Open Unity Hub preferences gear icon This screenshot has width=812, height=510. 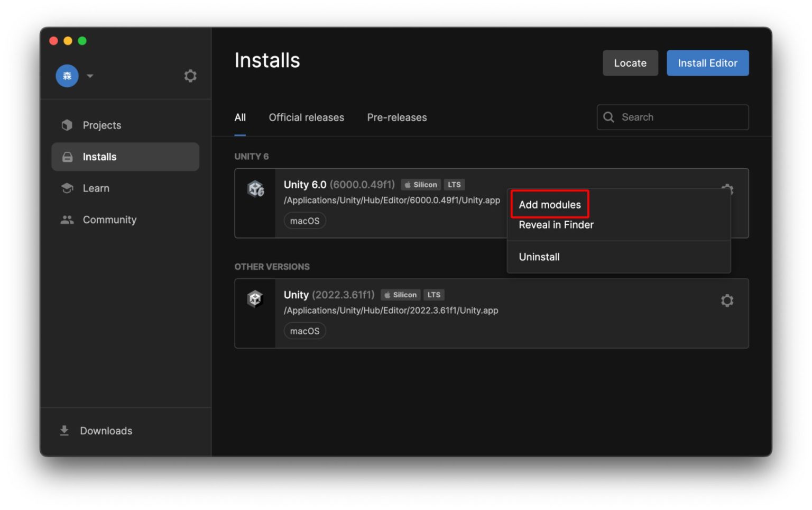click(190, 76)
